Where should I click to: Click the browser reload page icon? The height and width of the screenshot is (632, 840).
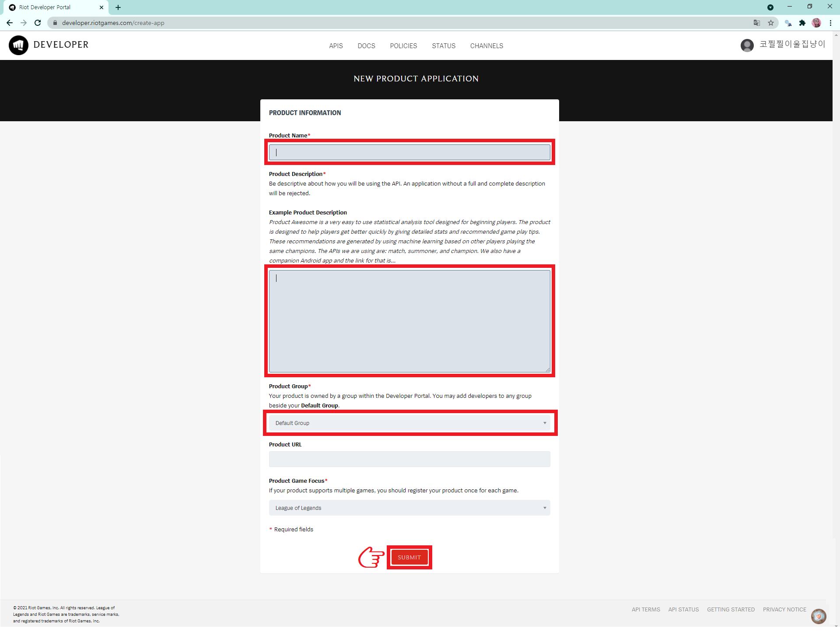pos(38,23)
